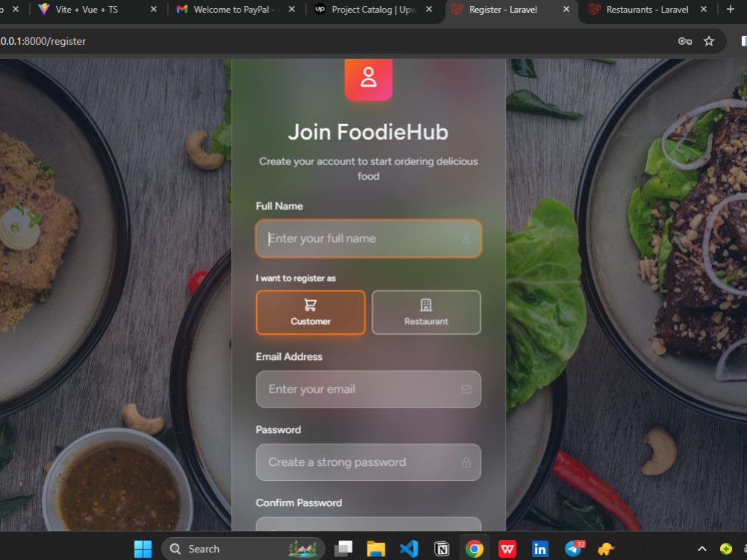The width and height of the screenshot is (747, 560).
Task: Click the taskbar Search box
Action: click(243, 549)
